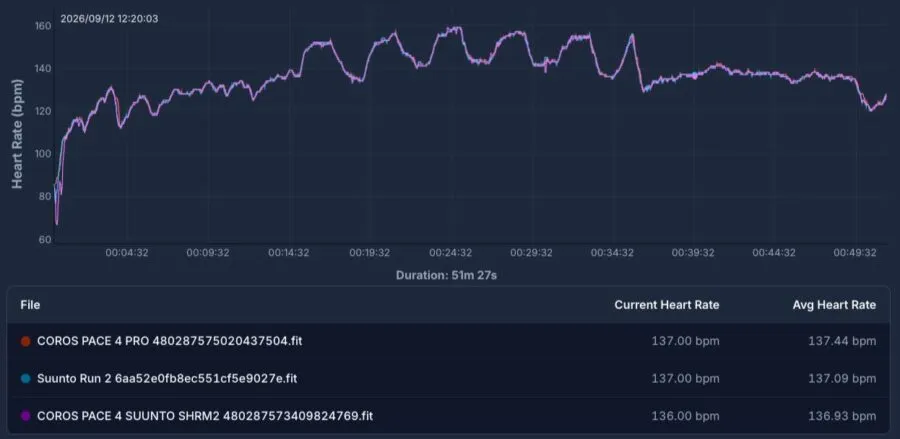This screenshot has width=900, height=439.
Task: Click the 80 y-axis label
Action: 45,197
